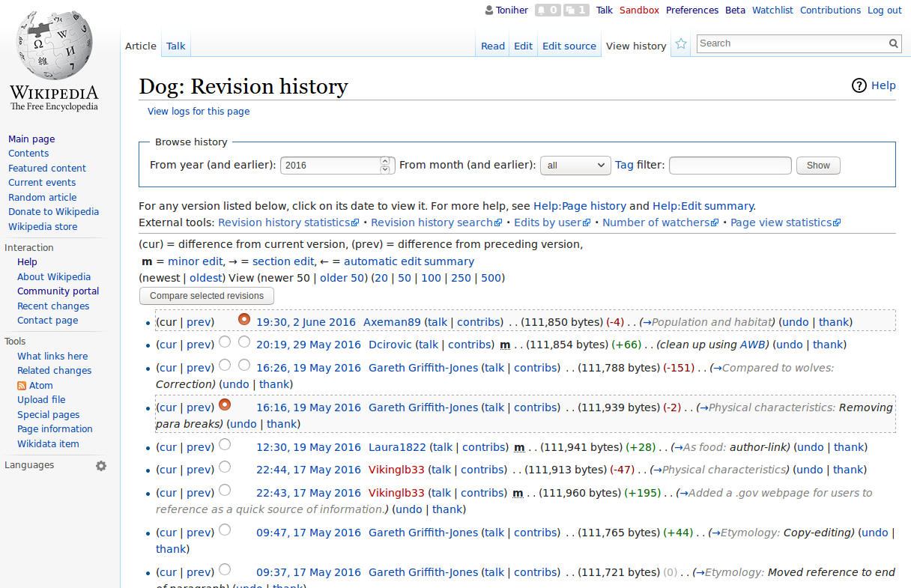Open the From month dropdown

[x=575, y=166]
